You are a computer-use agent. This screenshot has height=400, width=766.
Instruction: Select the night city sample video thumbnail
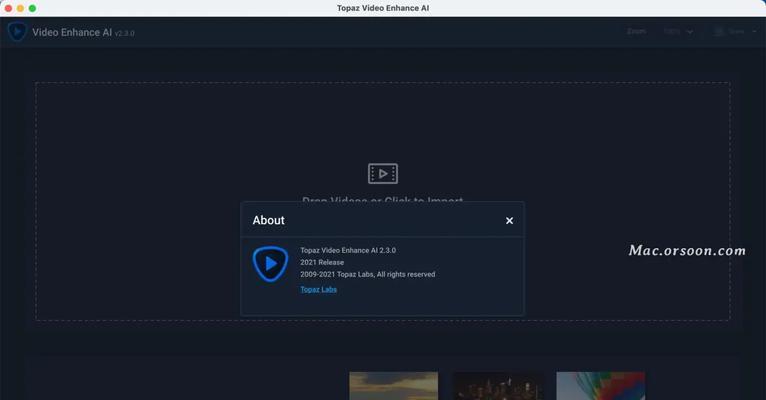click(x=497, y=386)
